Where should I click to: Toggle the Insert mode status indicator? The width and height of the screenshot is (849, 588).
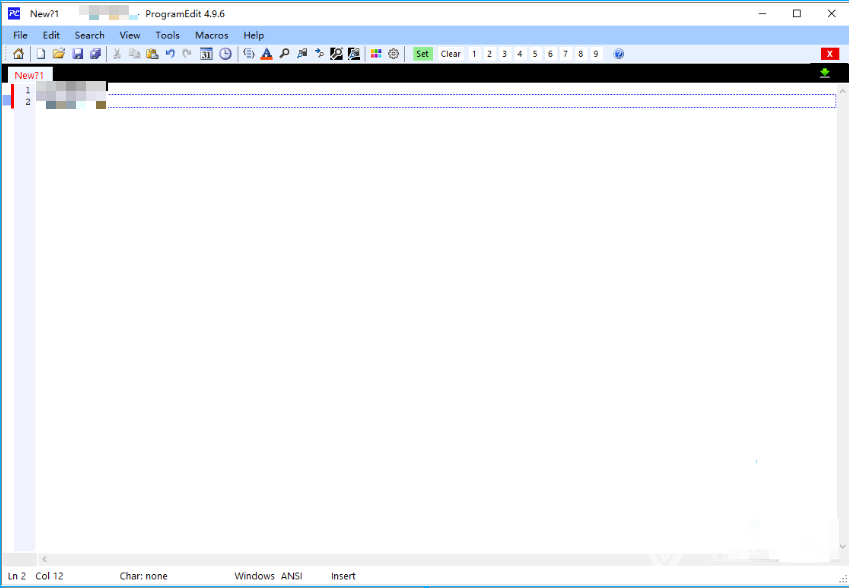click(343, 576)
